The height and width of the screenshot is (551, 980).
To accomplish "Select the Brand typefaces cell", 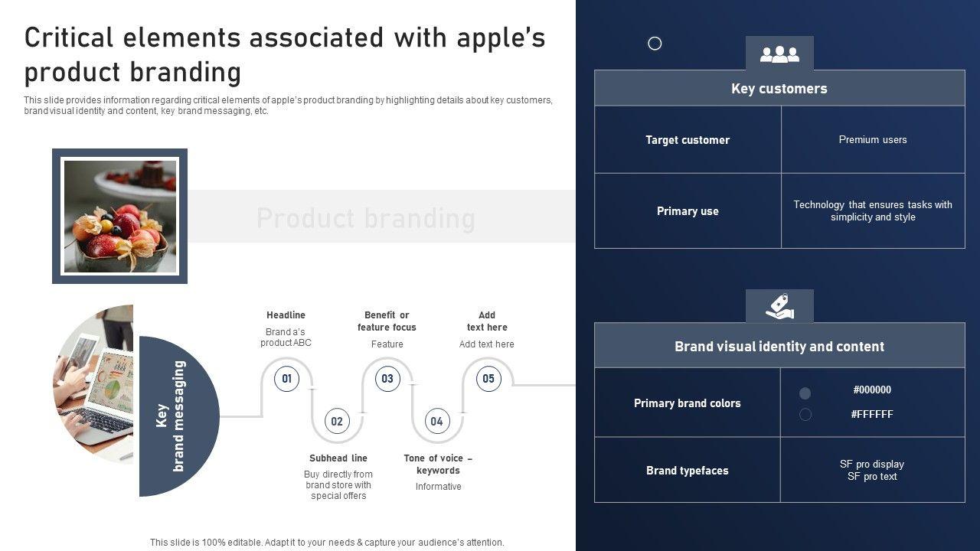I will pos(688,471).
